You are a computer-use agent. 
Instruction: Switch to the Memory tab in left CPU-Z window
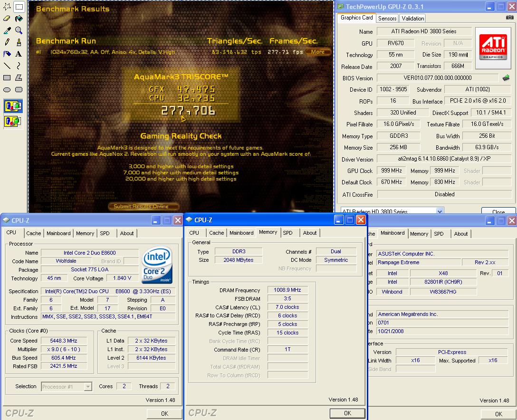pyautogui.click(x=85, y=233)
